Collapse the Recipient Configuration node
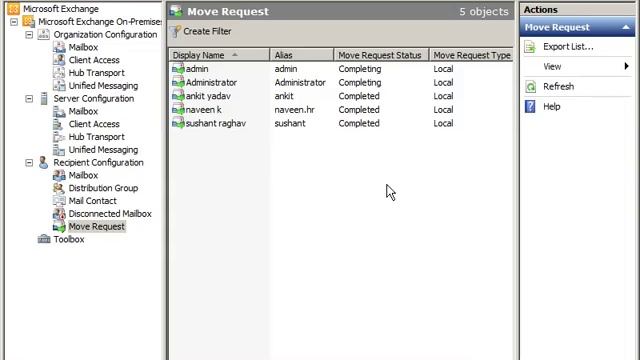The image size is (640, 360). pos(29,162)
